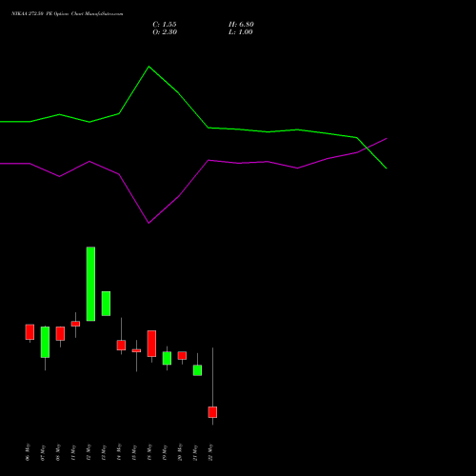Select the 13 May date label
476x476 pixels.
(104, 452)
